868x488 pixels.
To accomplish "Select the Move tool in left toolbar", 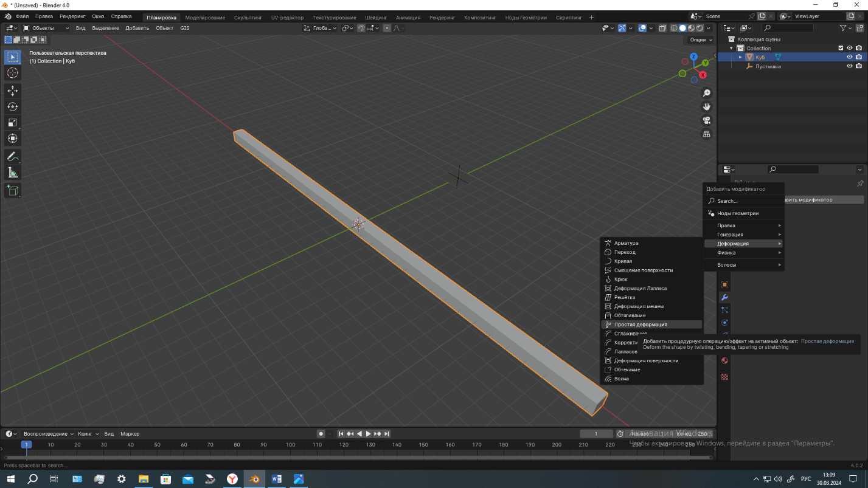I will [12, 91].
